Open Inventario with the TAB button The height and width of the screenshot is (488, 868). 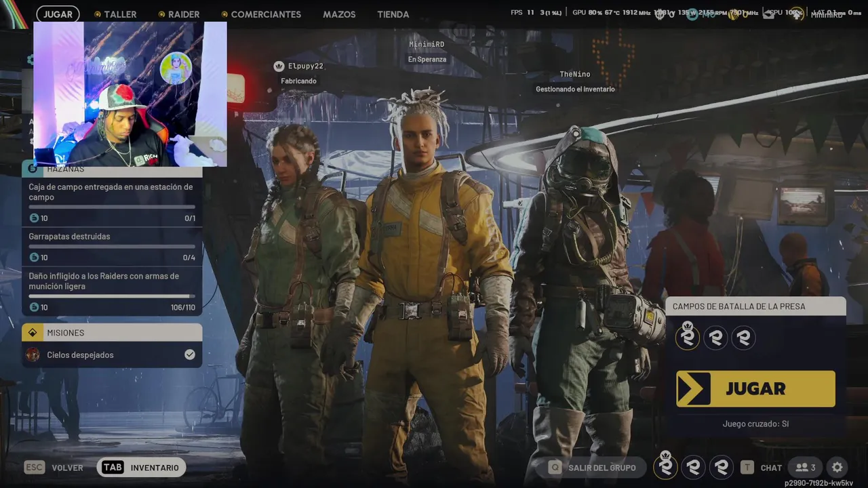pyautogui.click(x=142, y=468)
